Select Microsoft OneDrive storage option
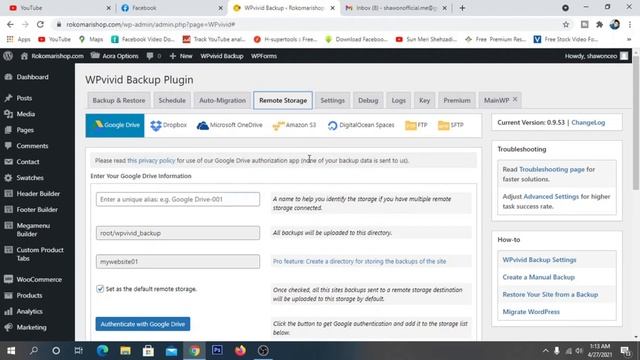 click(229, 125)
